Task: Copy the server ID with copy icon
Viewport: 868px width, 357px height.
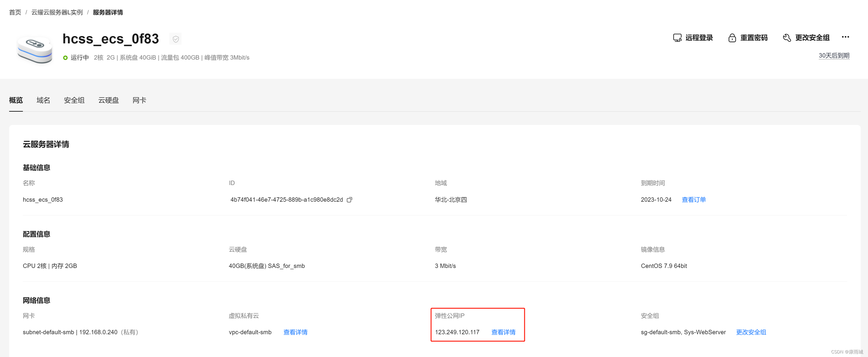Action: (350, 200)
